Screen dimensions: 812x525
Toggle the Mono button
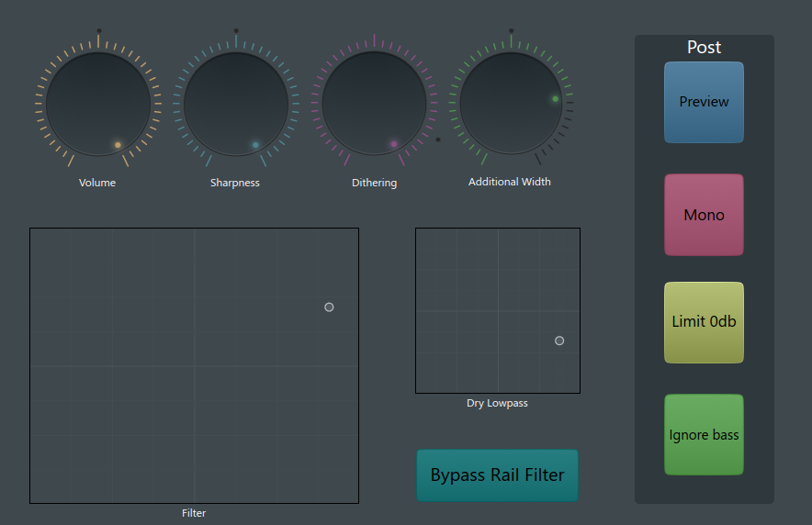(x=704, y=215)
